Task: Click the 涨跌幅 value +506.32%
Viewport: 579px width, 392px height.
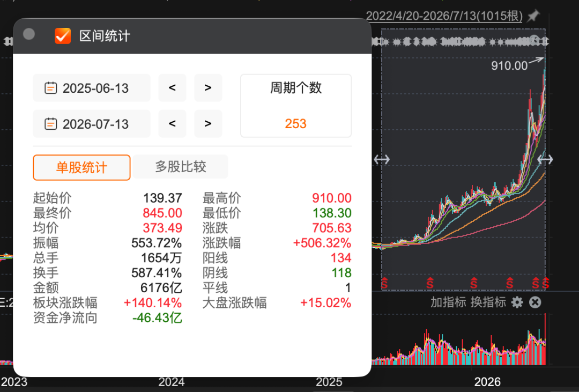Action: 322,243
